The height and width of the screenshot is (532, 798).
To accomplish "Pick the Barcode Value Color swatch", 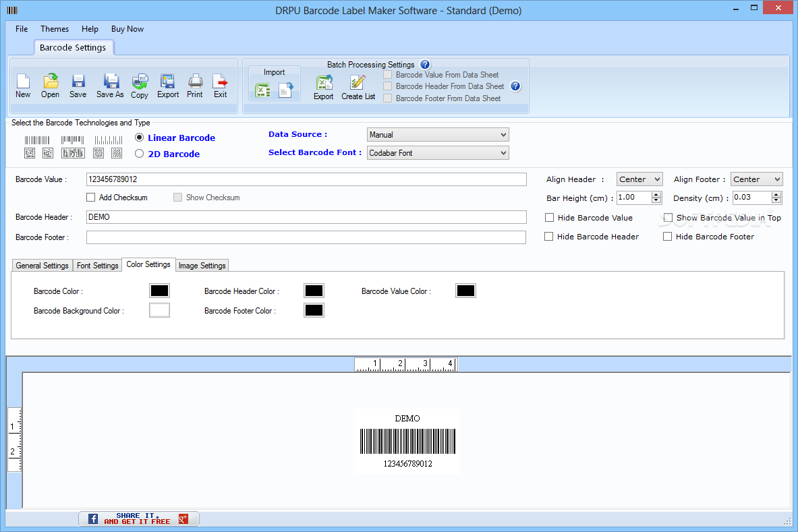I will tap(465, 291).
